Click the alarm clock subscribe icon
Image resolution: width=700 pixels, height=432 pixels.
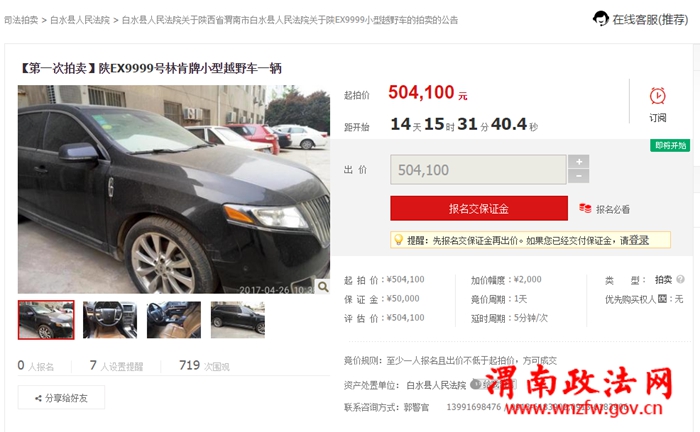658,96
